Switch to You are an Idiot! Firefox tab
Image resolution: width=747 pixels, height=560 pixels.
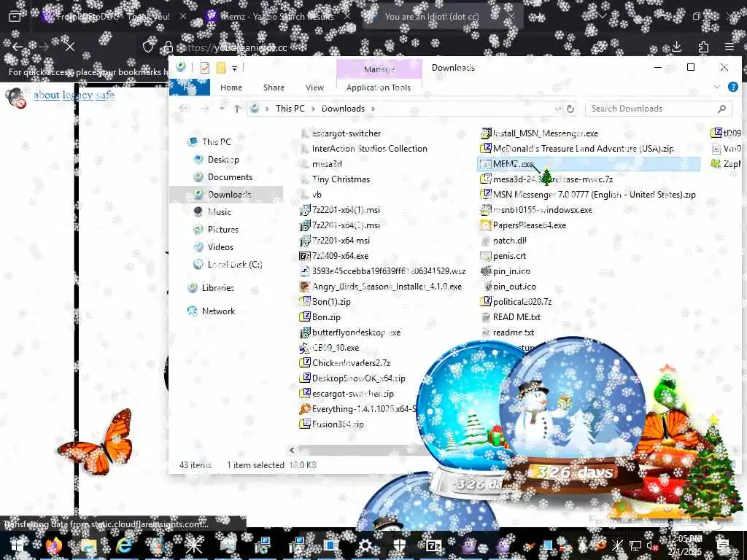[432, 17]
